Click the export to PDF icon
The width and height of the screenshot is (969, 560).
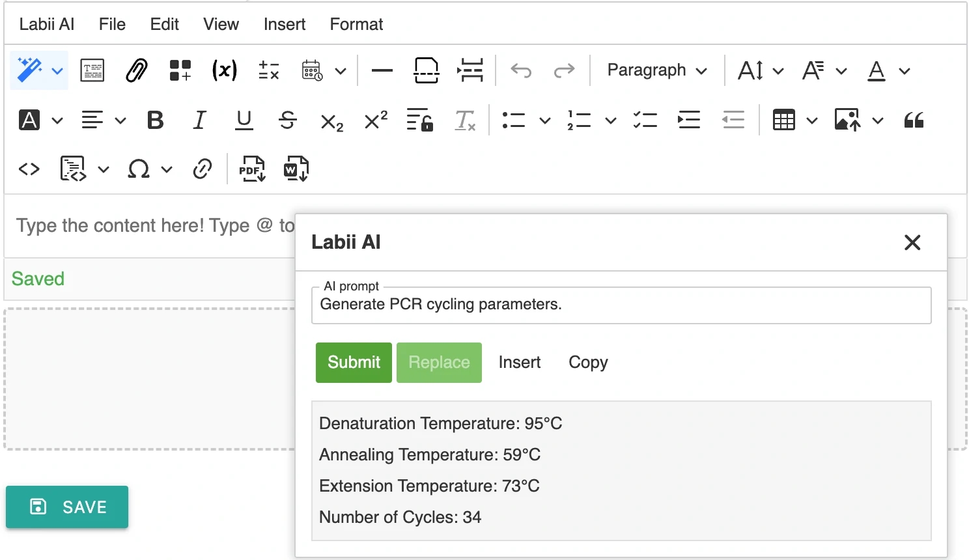coord(252,169)
